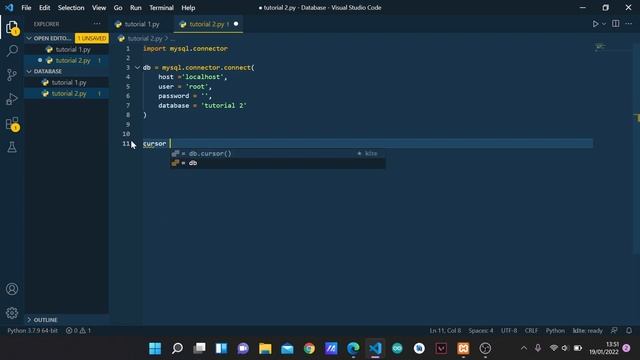Open tutorial 2.py in DATABASE folder
The width and height of the screenshot is (640, 360).
(x=67, y=93)
